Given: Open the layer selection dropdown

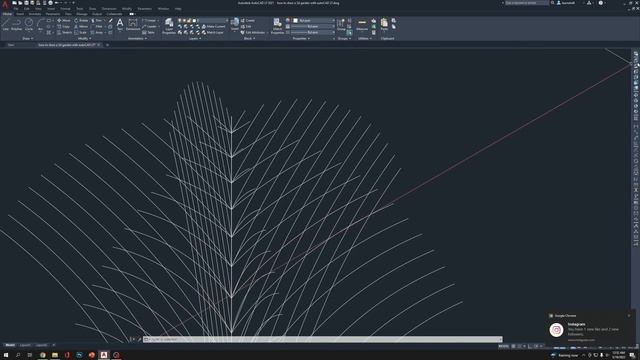Looking at the screenshot, I should point(203,20).
